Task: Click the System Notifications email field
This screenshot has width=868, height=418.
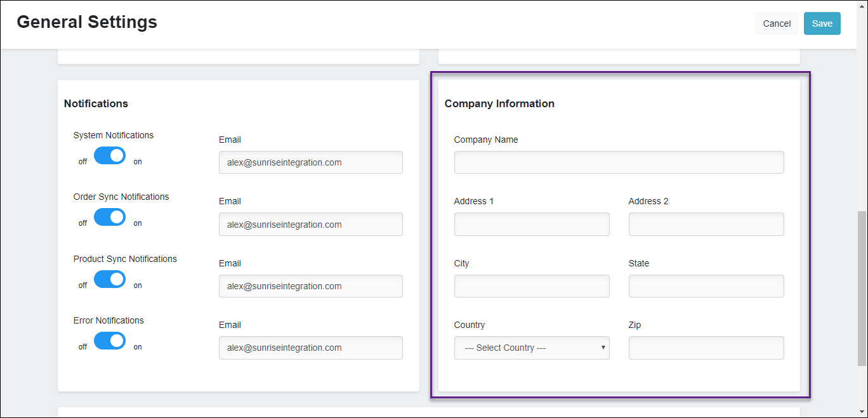Action: click(x=310, y=162)
